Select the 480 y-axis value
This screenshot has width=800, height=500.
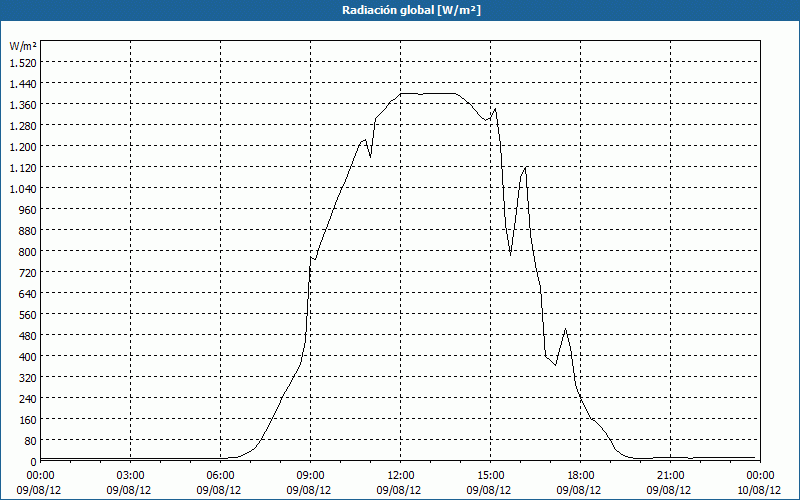point(28,336)
